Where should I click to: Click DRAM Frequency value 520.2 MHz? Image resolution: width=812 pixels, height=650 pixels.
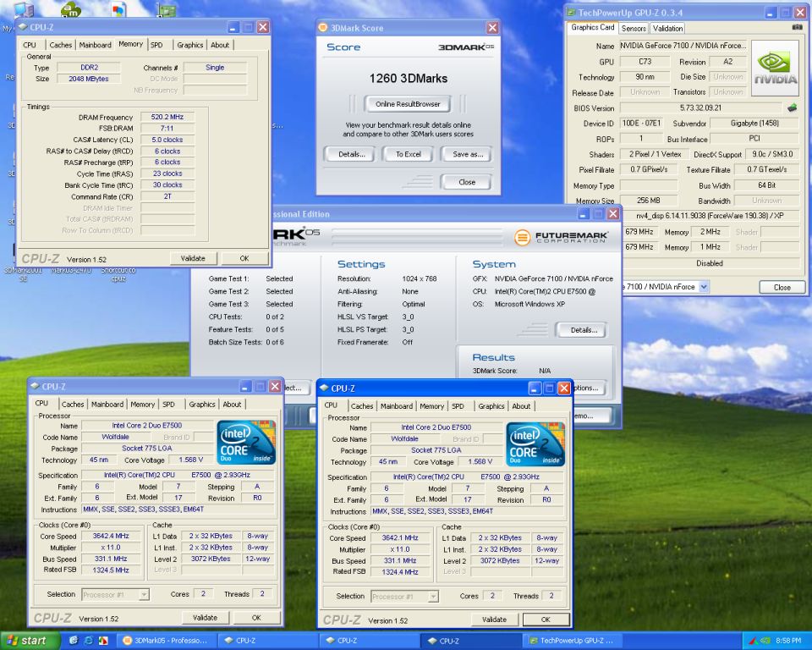[167, 117]
